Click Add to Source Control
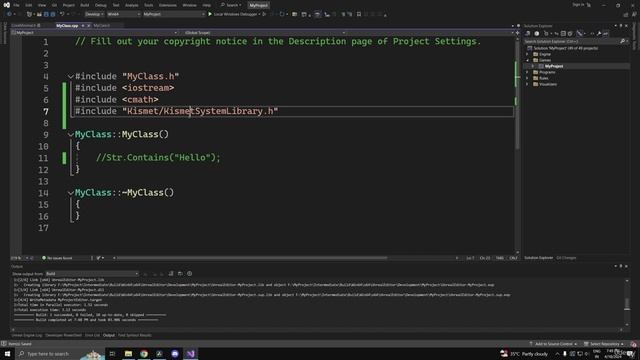The width and height of the screenshot is (640, 360). point(553,344)
